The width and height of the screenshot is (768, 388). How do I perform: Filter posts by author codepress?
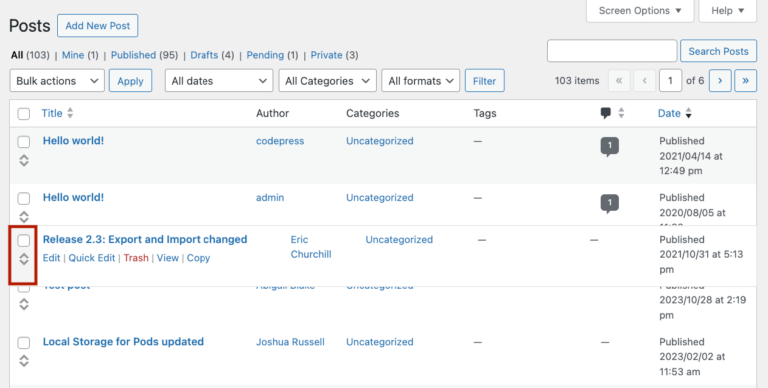click(280, 141)
